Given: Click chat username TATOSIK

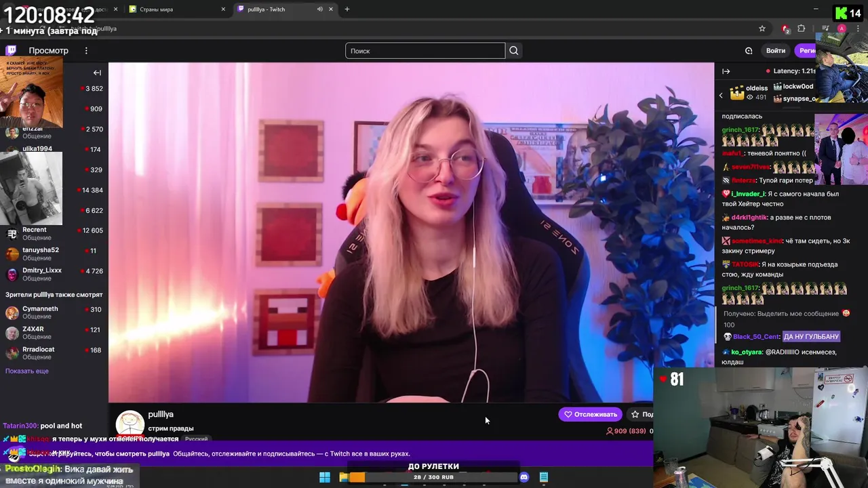Looking at the screenshot, I should pyautogui.click(x=745, y=264).
